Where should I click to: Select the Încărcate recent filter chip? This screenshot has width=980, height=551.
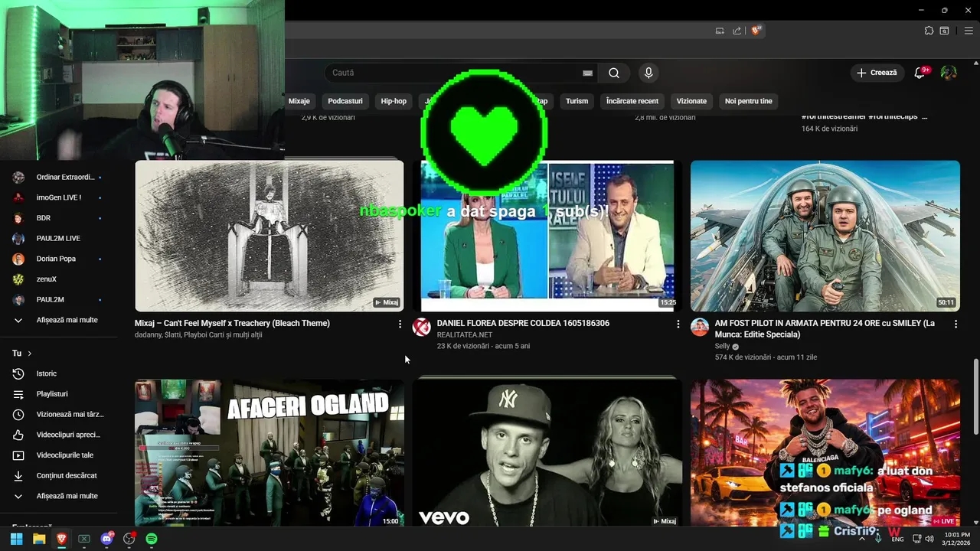632,101
